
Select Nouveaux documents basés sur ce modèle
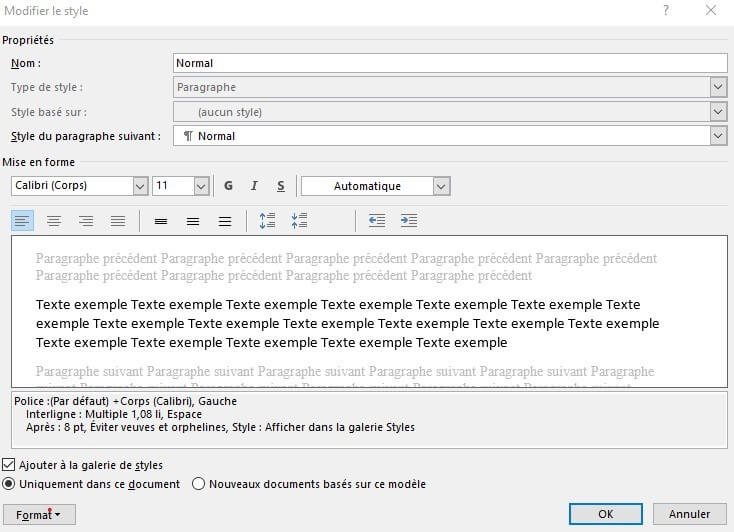pos(198,484)
